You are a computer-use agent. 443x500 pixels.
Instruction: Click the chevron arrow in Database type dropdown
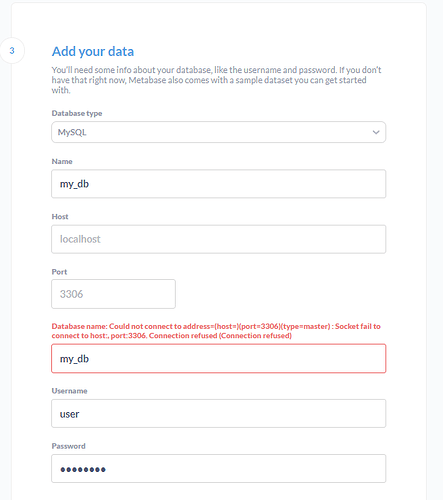coord(376,132)
